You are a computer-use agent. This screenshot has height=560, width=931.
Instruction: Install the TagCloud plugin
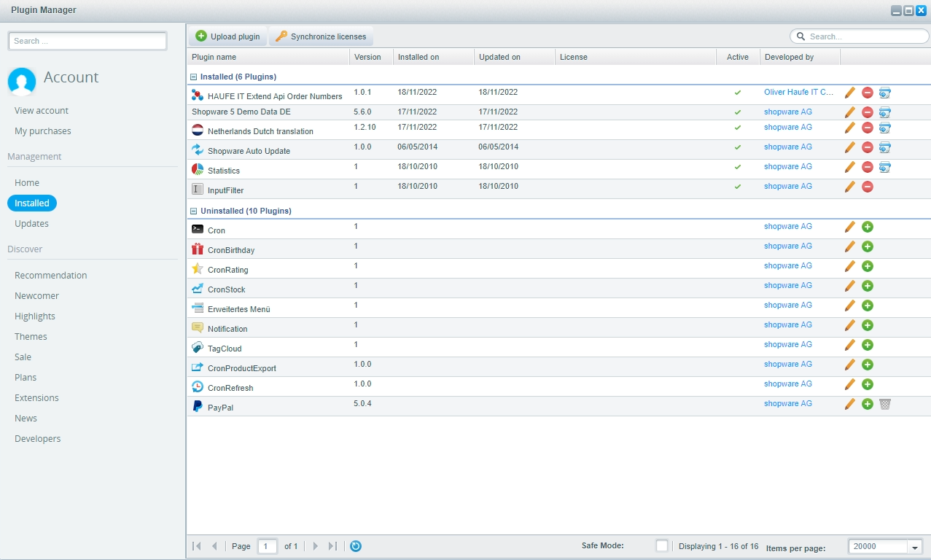[x=868, y=345]
